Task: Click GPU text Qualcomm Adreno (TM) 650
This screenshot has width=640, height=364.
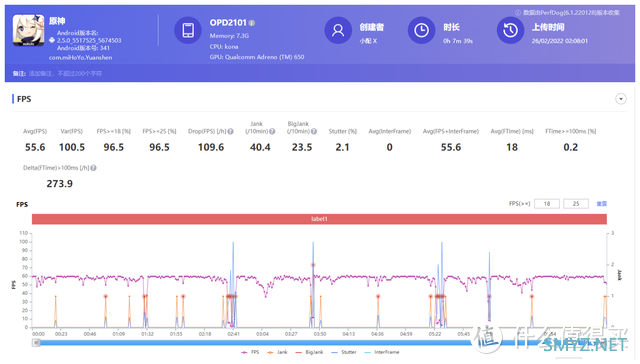Action: tap(257, 57)
